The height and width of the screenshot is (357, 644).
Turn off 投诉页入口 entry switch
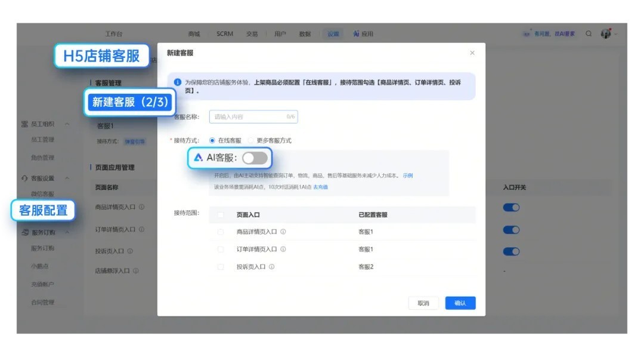512,251
